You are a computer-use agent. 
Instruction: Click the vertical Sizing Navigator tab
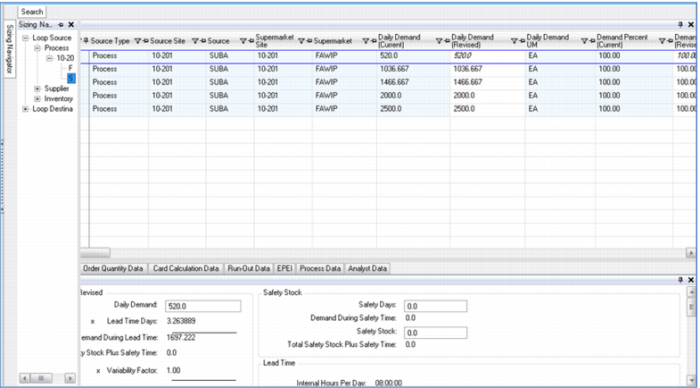pyautogui.click(x=10, y=49)
